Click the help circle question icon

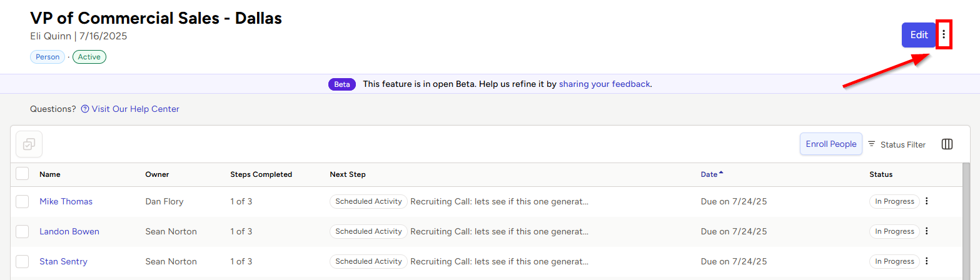pos(85,109)
